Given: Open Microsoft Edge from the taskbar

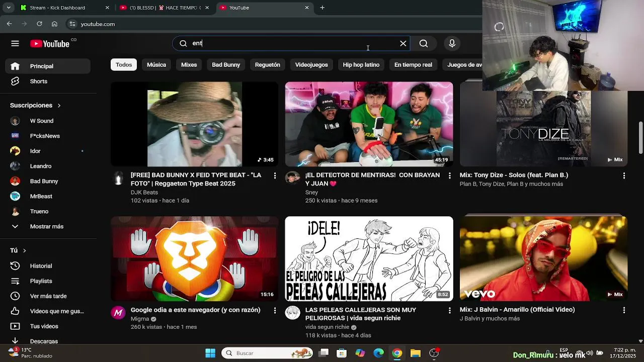Looking at the screenshot, I should coord(378,353).
